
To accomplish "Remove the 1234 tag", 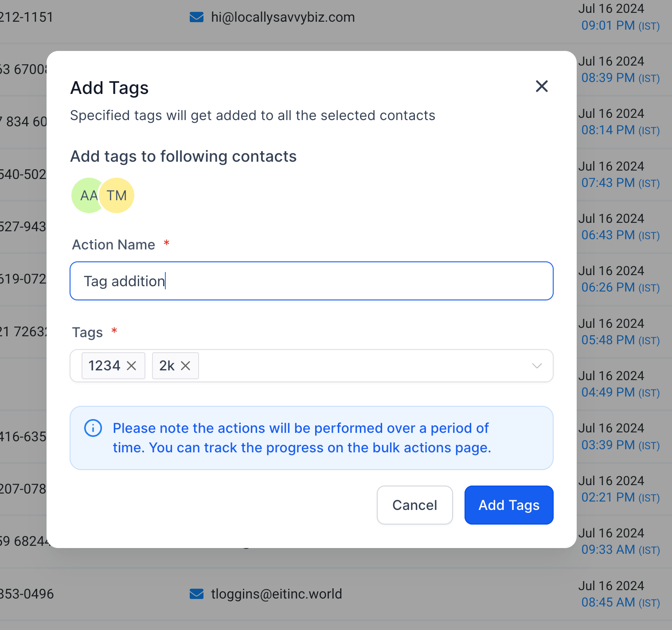I will tap(132, 366).
